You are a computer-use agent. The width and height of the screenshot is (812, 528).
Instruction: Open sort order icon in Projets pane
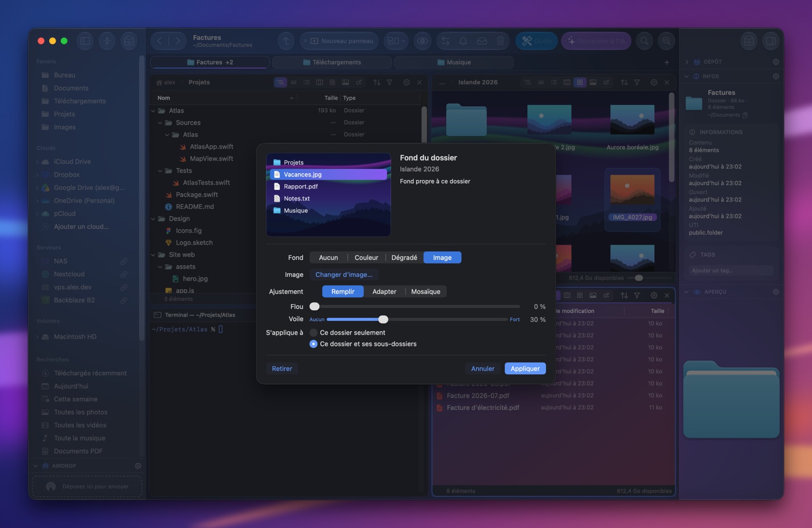(x=377, y=82)
